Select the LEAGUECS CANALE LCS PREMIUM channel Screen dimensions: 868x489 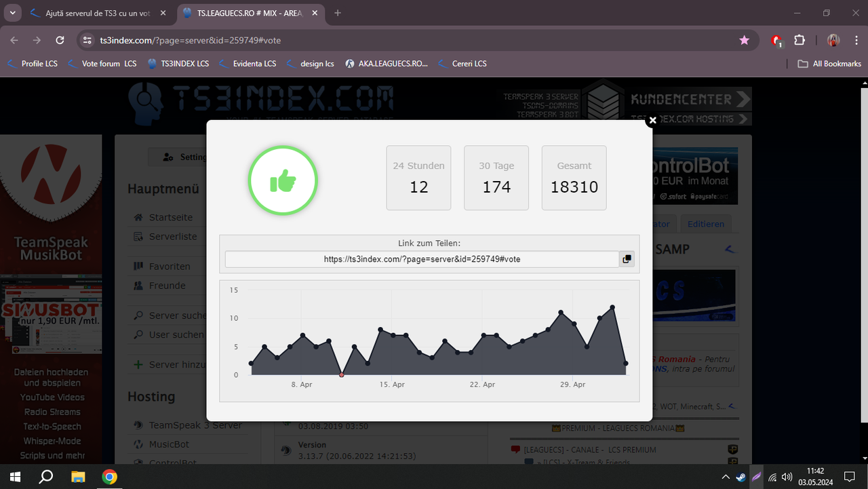[x=590, y=450]
